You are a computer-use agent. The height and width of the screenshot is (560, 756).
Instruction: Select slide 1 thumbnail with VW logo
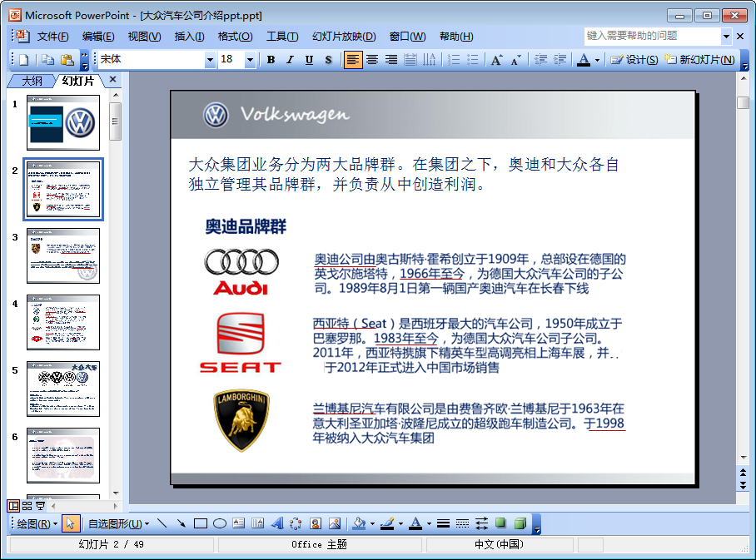pyautogui.click(x=63, y=122)
